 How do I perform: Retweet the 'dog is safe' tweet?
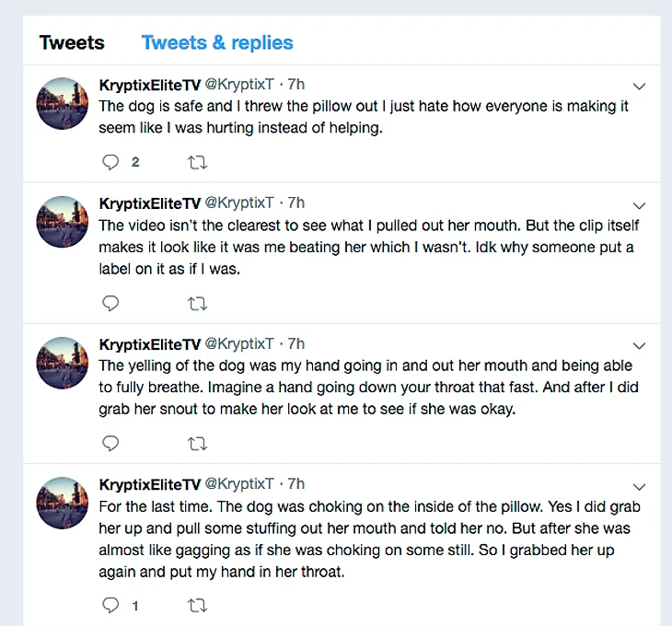pyautogui.click(x=197, y=163)
